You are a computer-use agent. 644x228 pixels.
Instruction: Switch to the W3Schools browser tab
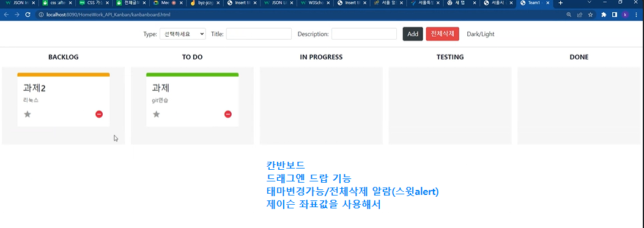pos(313,3)
